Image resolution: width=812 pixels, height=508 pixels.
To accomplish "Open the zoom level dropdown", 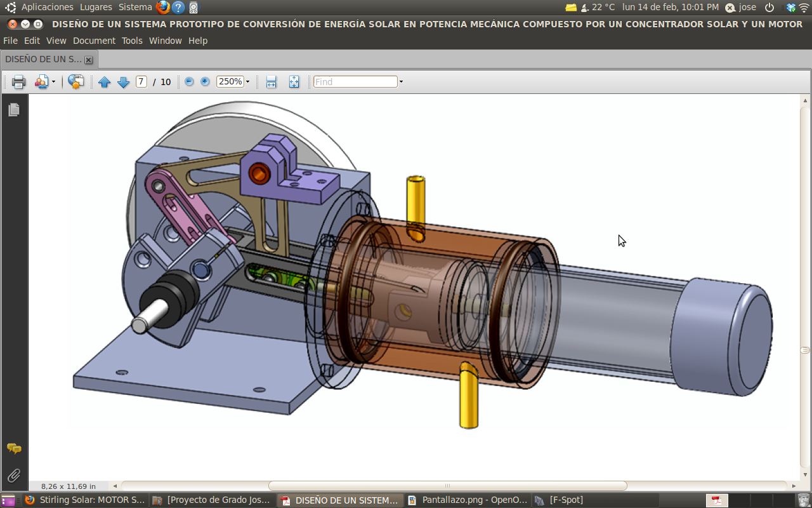I will 246,81.
